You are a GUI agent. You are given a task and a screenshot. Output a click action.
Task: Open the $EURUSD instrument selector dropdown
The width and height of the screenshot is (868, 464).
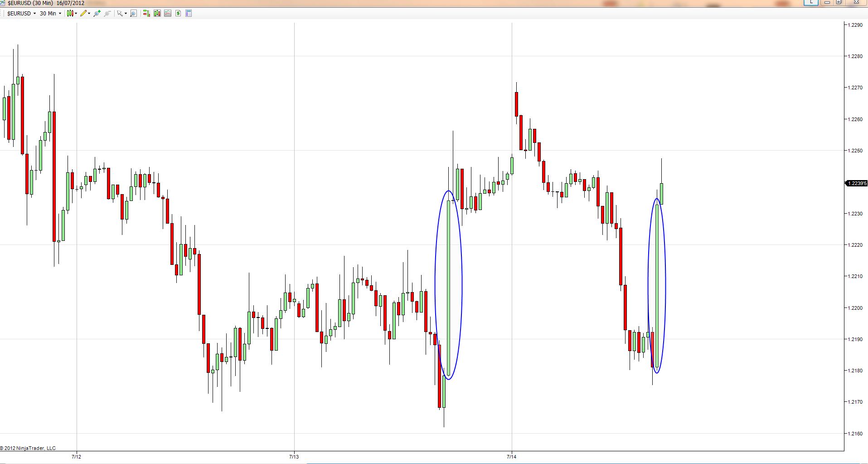[x=21, y=14]
